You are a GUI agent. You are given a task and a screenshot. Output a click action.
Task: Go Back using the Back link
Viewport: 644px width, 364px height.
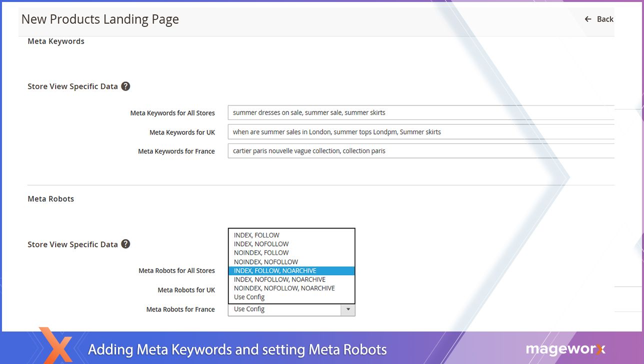click(604, 19)
